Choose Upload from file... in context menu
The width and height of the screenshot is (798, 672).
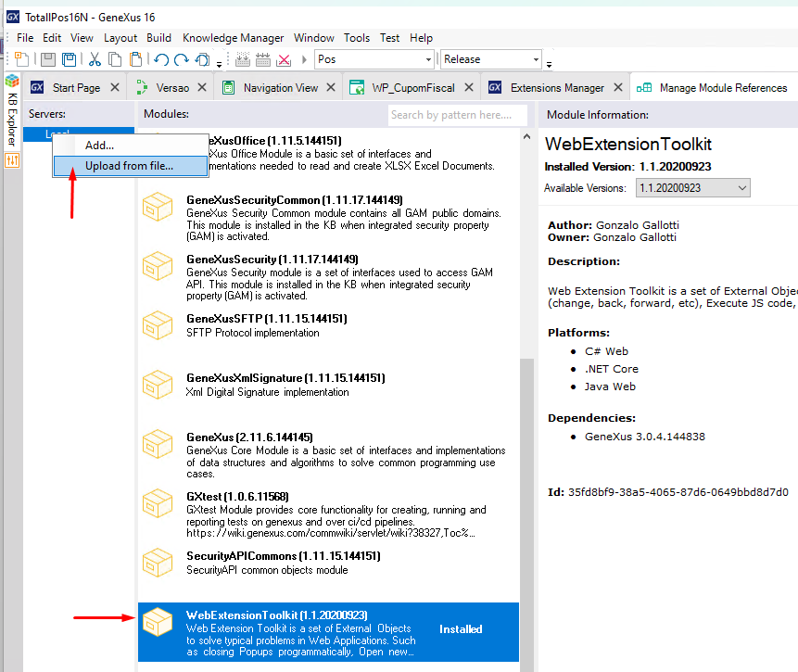coord(131,166)
